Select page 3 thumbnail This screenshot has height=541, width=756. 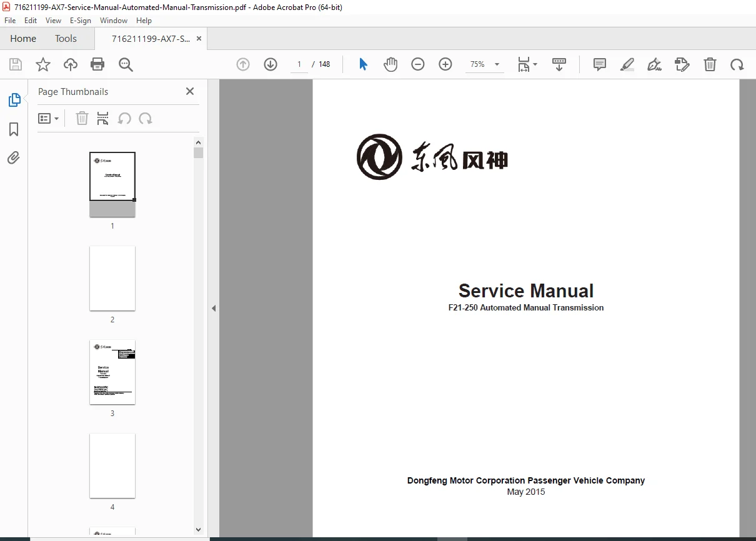112,372
